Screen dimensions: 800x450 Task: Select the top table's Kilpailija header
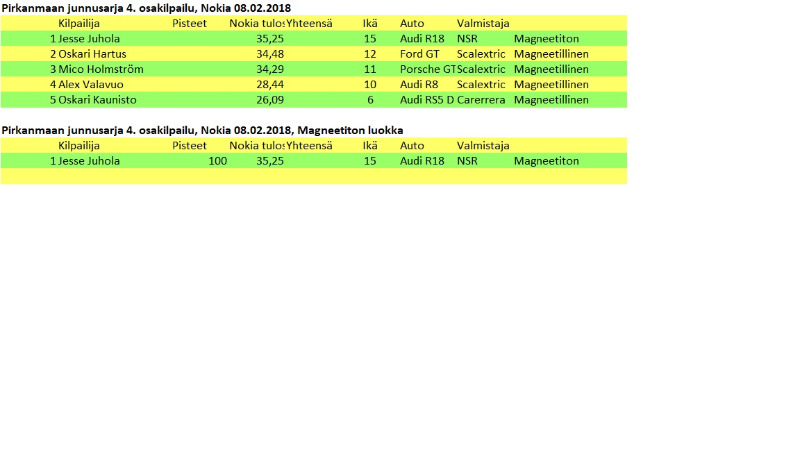tap(82, 23)
